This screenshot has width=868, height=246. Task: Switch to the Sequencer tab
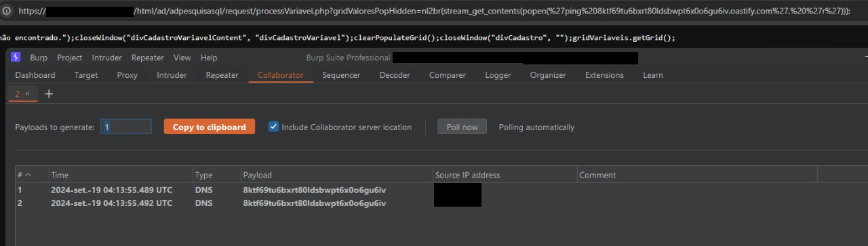click(x=341, y=75)
